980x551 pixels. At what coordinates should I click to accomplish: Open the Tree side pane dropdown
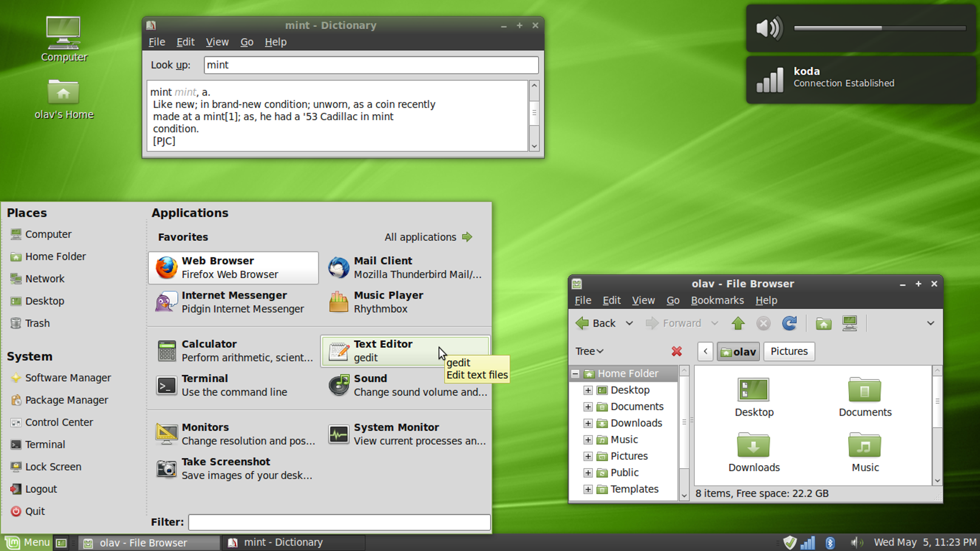589,351
